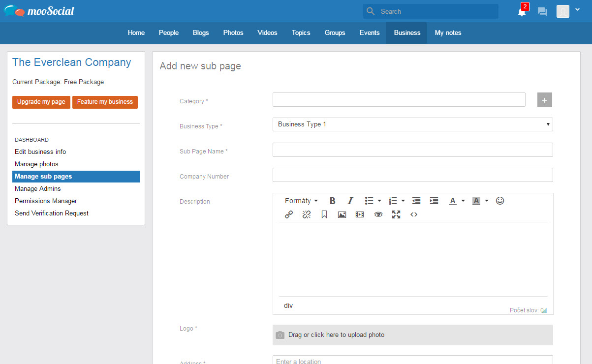Click the Enter a location field

click(413, 360)
